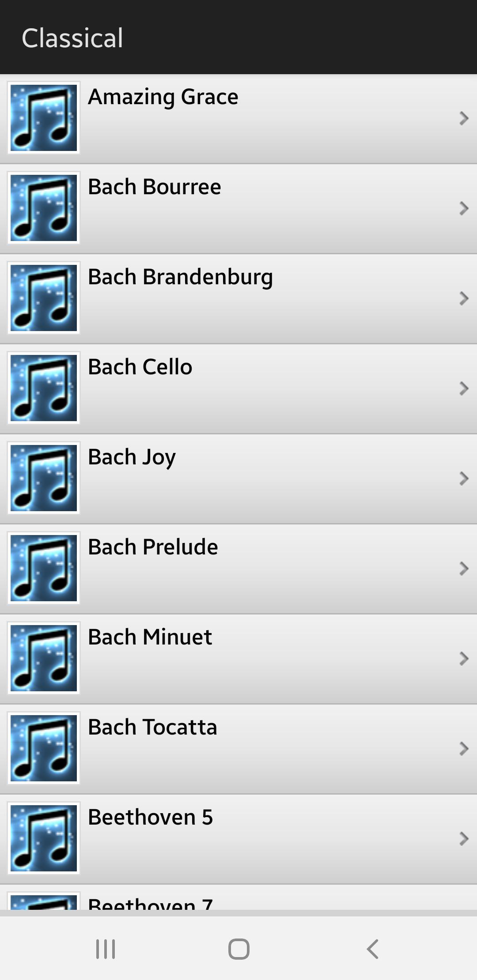
Task: Go to the Android home screen button
Action: pyautogui.click(x=239, y=949)
